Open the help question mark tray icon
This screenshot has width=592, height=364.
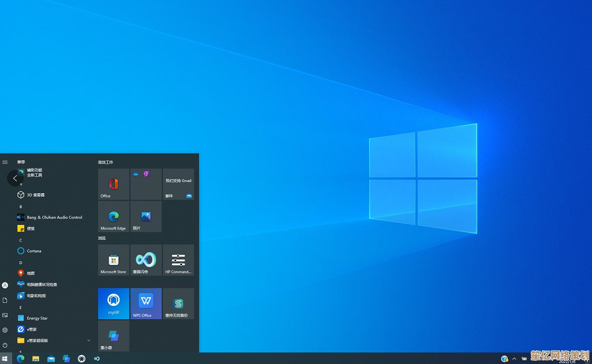tap(505, 358)
